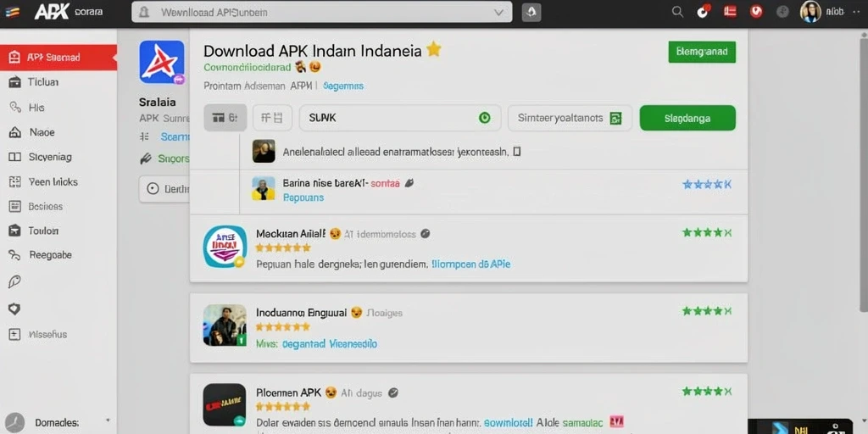868x434 pixels.
Task: Click the red circular shield icon in top bar
Action: point(756,12)
